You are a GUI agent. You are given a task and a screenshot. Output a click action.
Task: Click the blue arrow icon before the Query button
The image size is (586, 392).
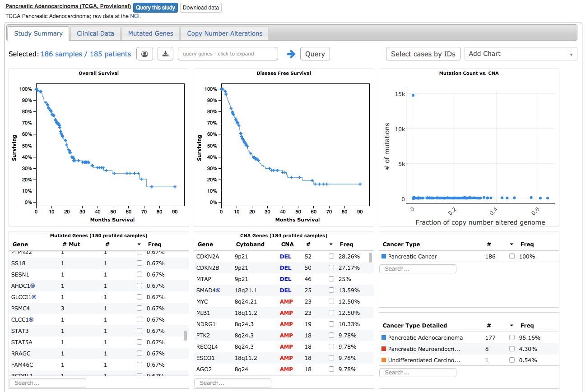pos(291,54)
